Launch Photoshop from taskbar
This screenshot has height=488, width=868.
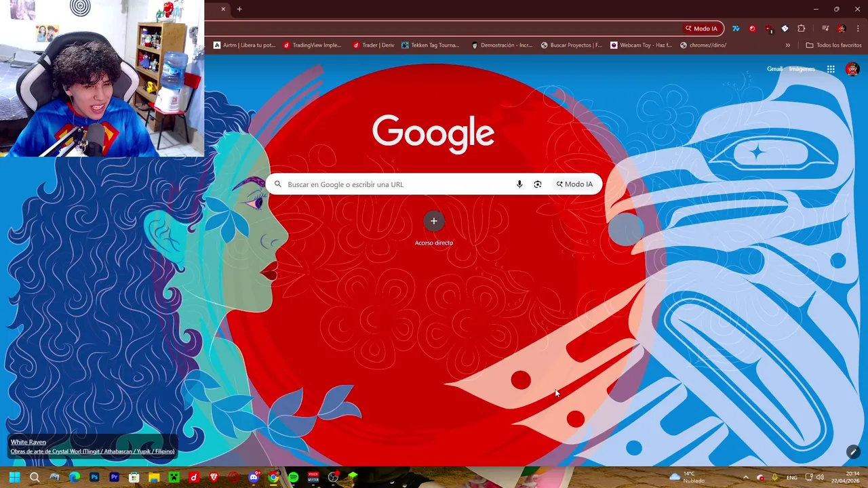click(94, 477)
